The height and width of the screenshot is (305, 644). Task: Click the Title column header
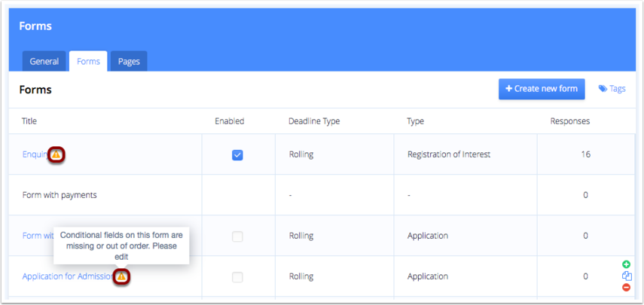(x=29, y=121)
